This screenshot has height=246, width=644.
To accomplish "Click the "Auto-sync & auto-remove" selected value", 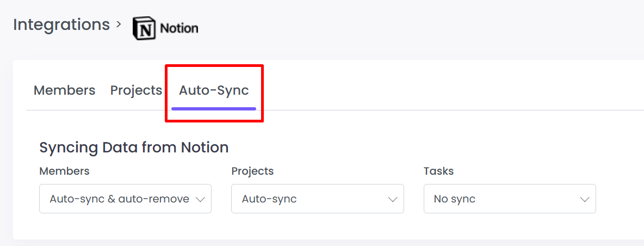I will coord(119,199).
